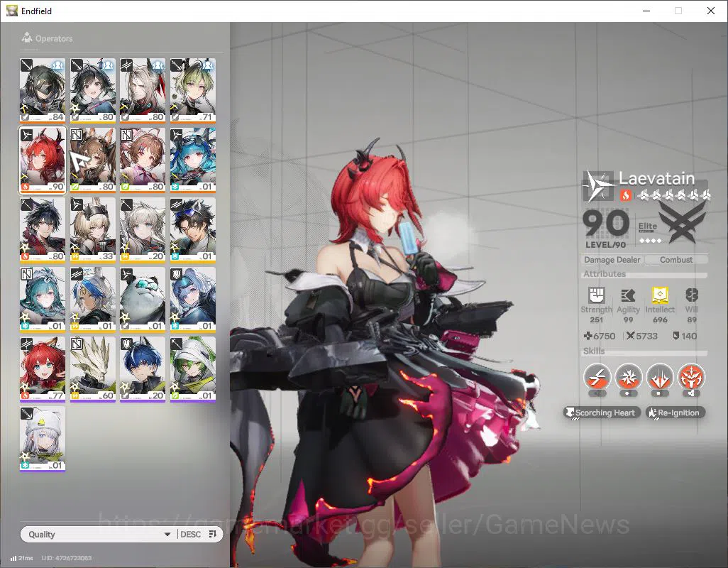Select red-haired cat-ear operator at level 77
Viewport: 728px width, 568px height.
43,368
